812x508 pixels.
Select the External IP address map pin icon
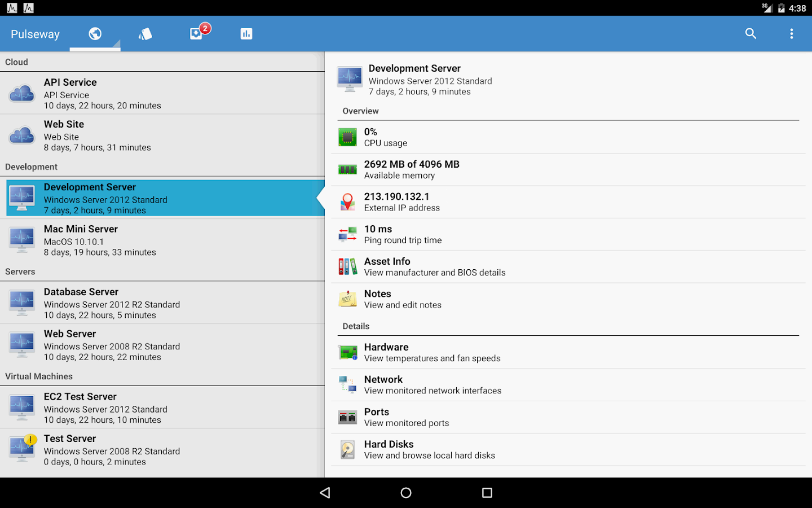pos(348,202)
